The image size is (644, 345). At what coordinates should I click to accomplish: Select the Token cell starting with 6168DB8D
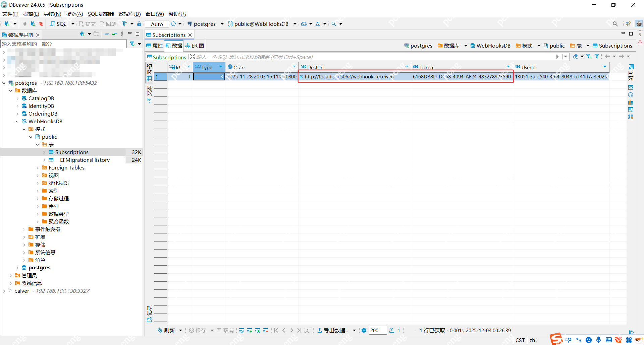462,77
